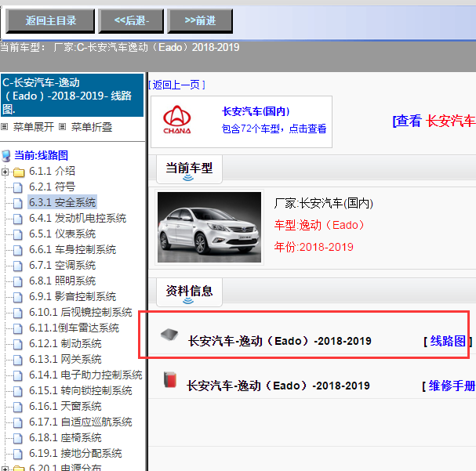Click the blue title C-长安汽车-逸动 panel header
Screen dimensions: 476x471
coord(72,96)
